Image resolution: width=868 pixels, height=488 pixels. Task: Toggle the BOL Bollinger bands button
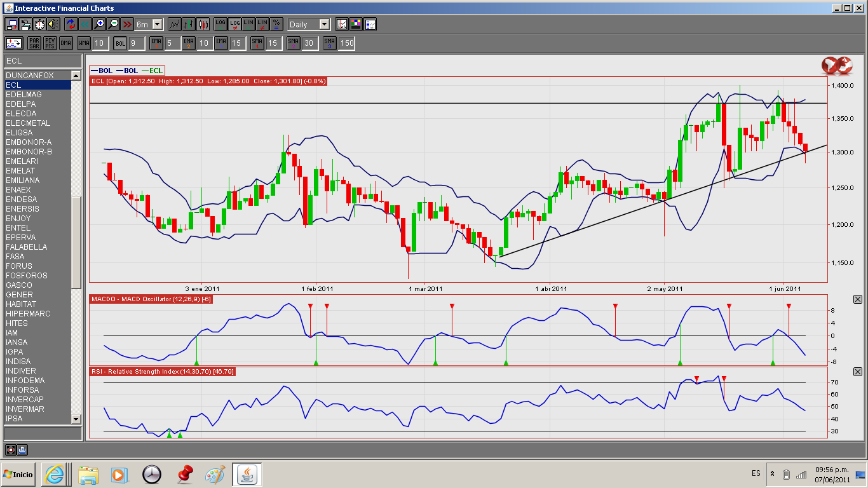pyautogui.click(x=120, y=43)
